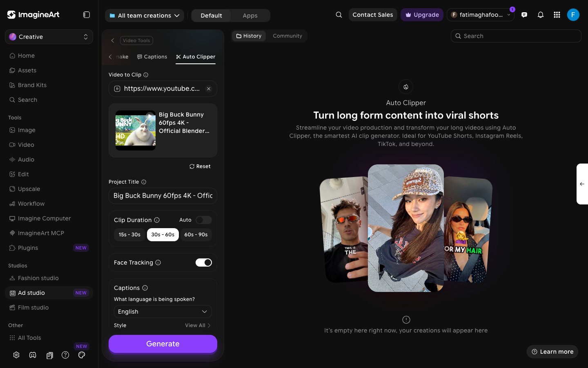Open the Upscale tool
Image resolution: width=588 pixels, height=368 pixels.
pyautogui.click(x=49, y=189)
